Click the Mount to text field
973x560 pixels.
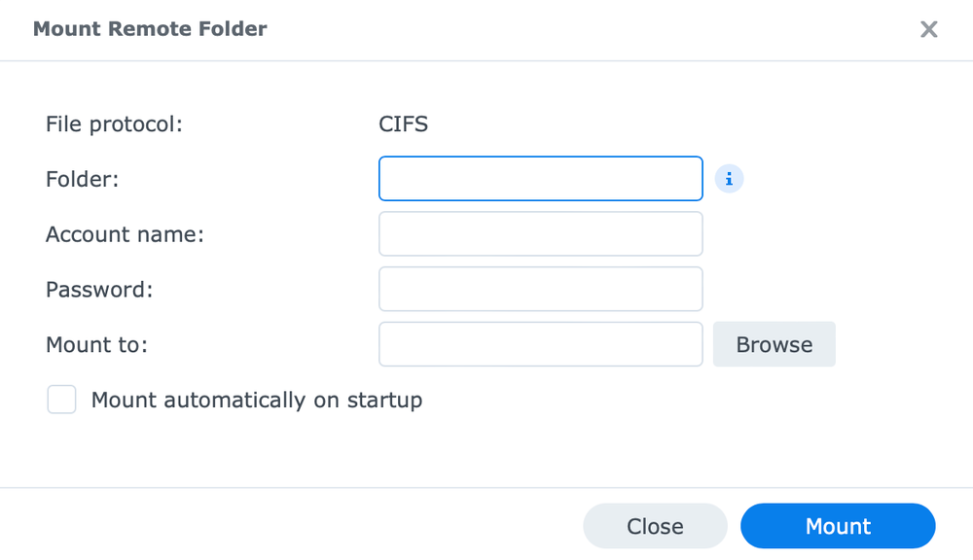[x=540, y=344]
